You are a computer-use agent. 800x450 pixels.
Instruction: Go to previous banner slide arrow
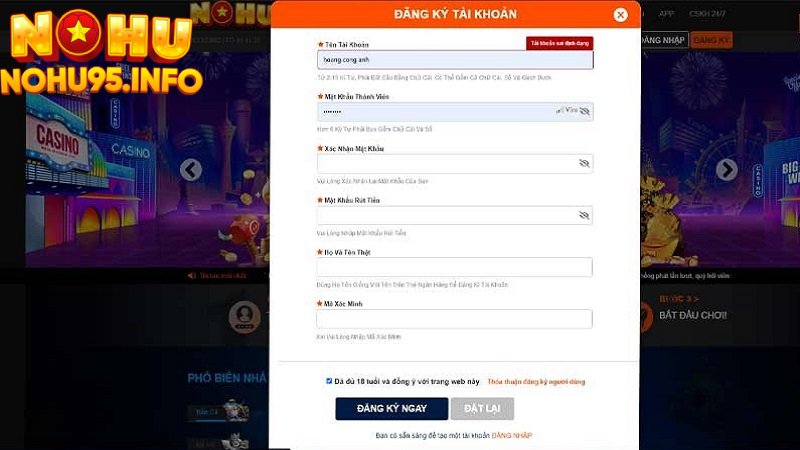coord(190,170)
